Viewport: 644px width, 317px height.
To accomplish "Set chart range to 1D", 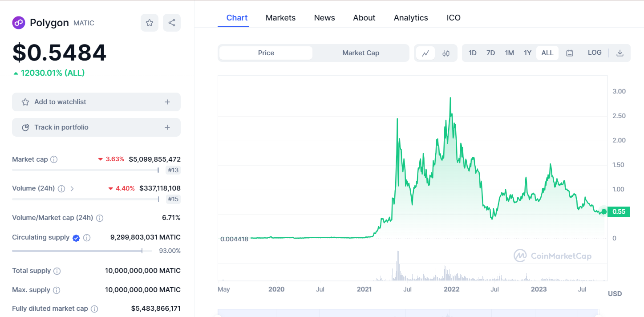I will pos(473,53).
